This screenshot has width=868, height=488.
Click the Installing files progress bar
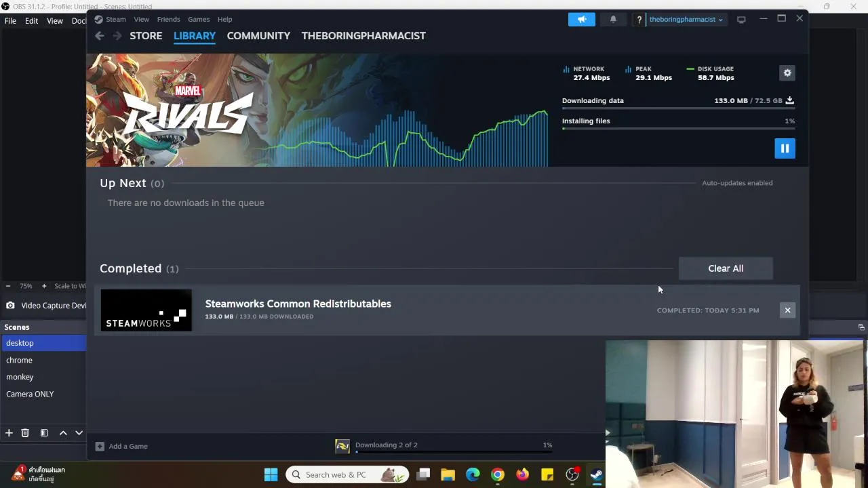[678, 129]
